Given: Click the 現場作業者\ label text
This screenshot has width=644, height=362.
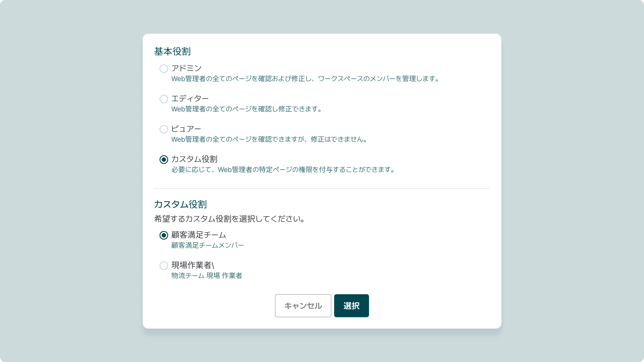Looking at the screenshot, I should 193,265.
